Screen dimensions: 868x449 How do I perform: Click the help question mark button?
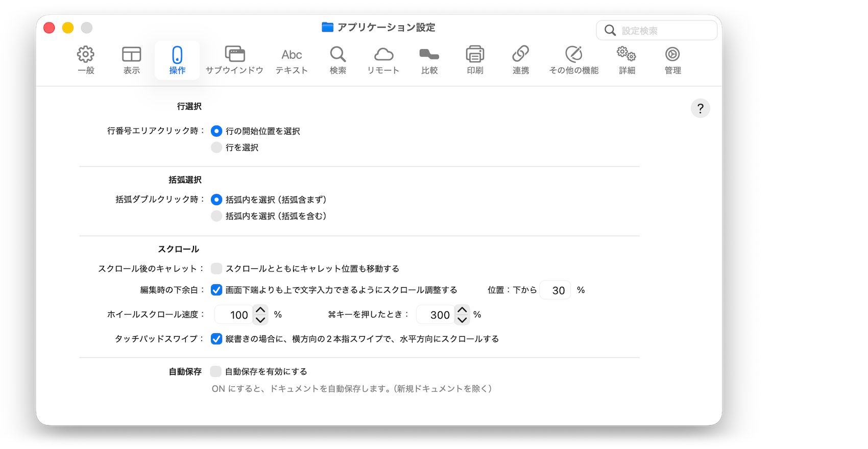point(700,108)
